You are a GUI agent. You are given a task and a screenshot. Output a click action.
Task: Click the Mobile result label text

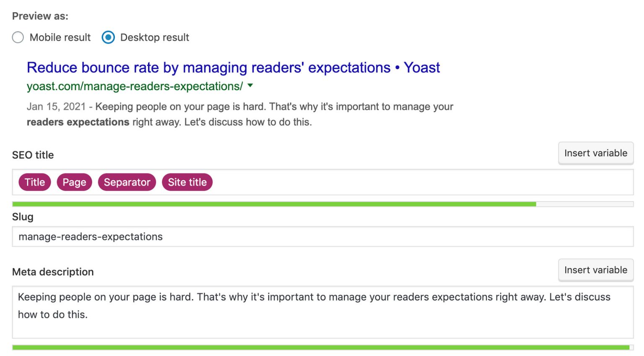[60, 38]
